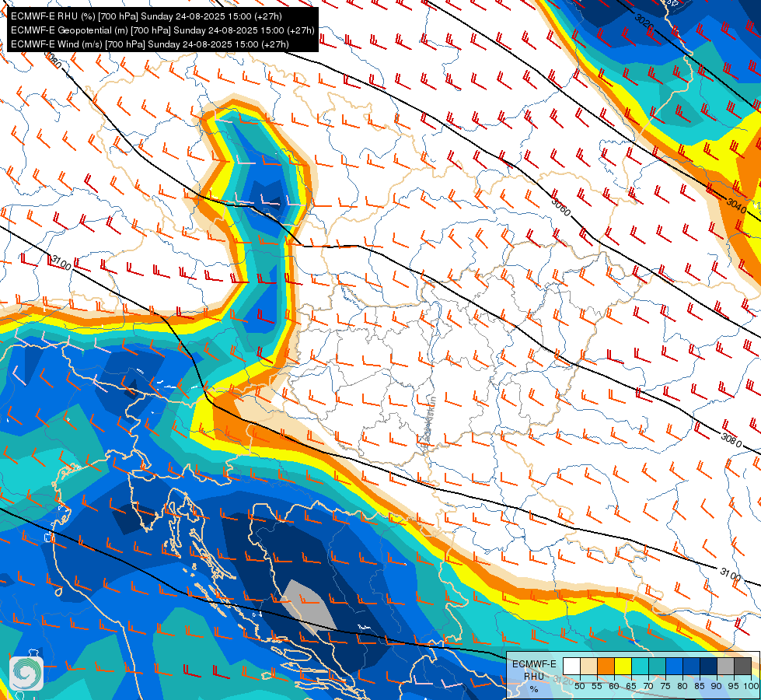761x700 pixels.
Task: Click the 3040 geopotential contour label
Action: click(x=736, y=205)
